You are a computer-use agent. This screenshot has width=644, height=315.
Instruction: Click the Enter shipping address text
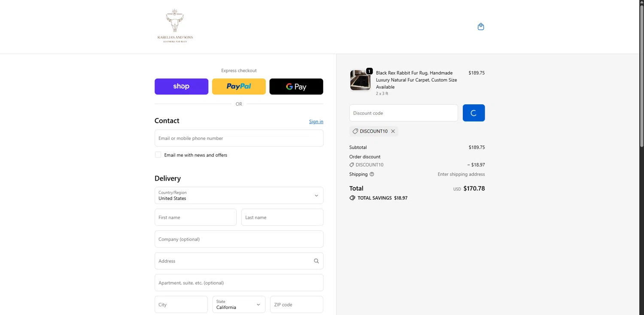(461, 174)
